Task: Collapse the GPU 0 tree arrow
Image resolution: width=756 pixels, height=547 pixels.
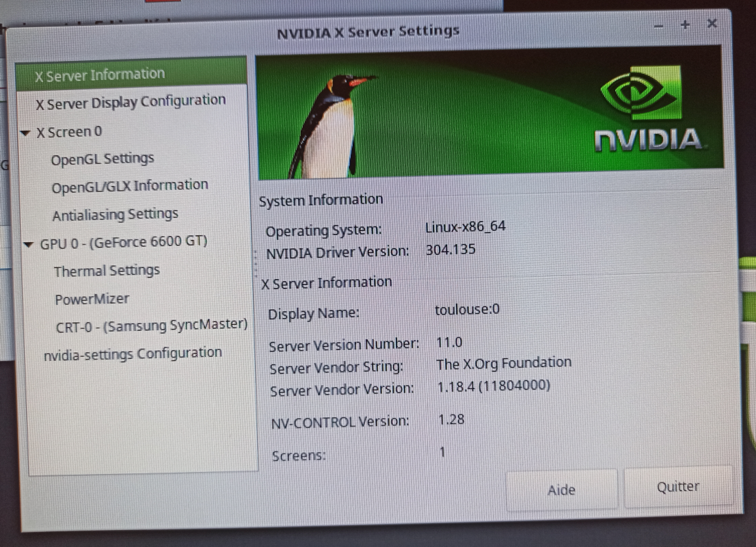Action: (x=29, y=245)
